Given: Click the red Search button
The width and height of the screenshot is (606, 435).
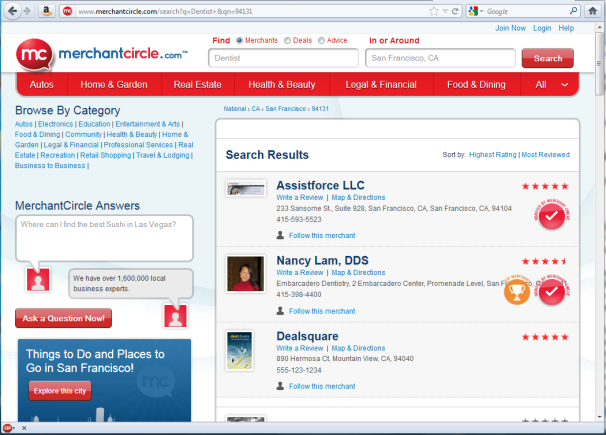Looking at the screenshot, I should point(548,58).
